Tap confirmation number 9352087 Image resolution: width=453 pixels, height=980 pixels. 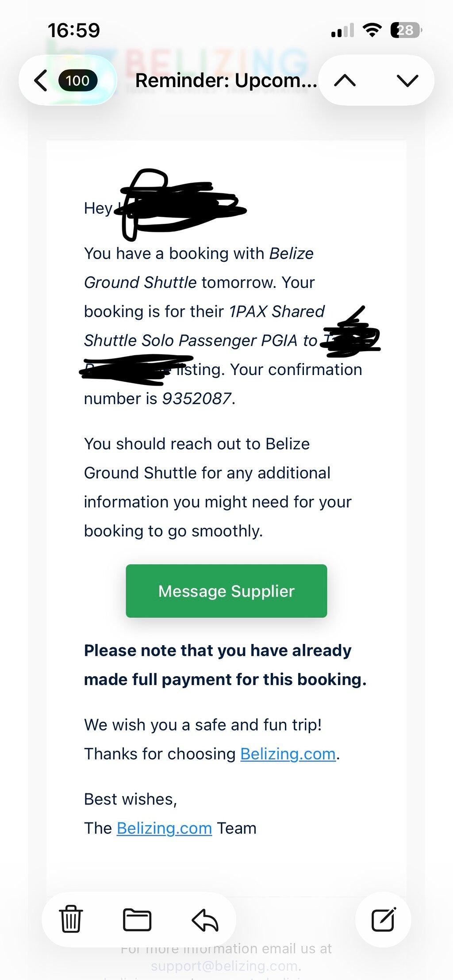click(197, 399)
